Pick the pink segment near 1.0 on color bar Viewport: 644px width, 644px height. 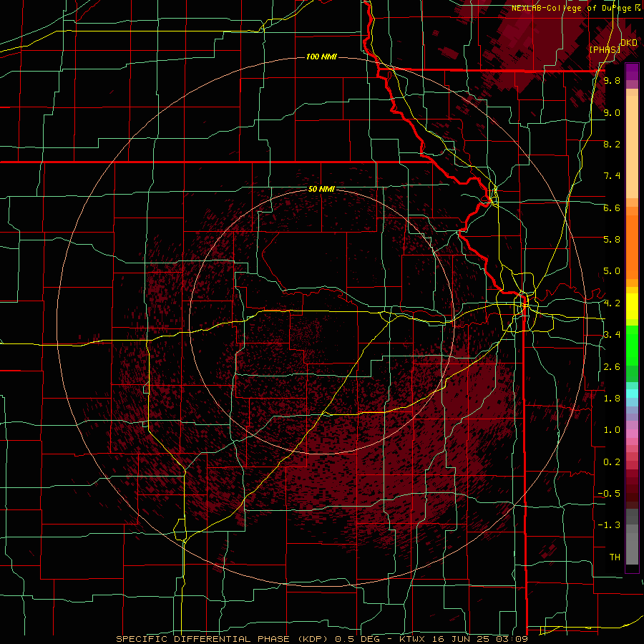pos(632,434)
